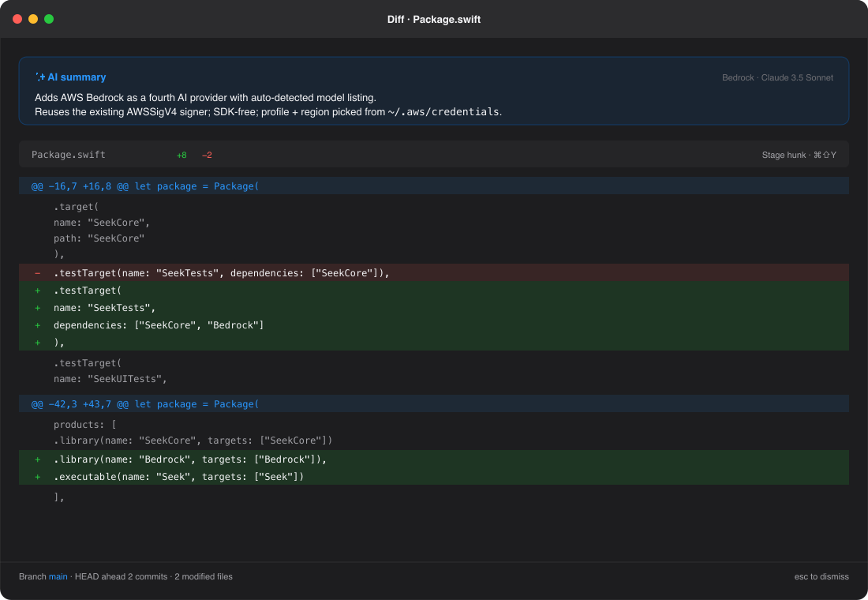Click the context line 'name: "SeekUITests",'
Screen dimensions: 868x600
tap(110, 379)
